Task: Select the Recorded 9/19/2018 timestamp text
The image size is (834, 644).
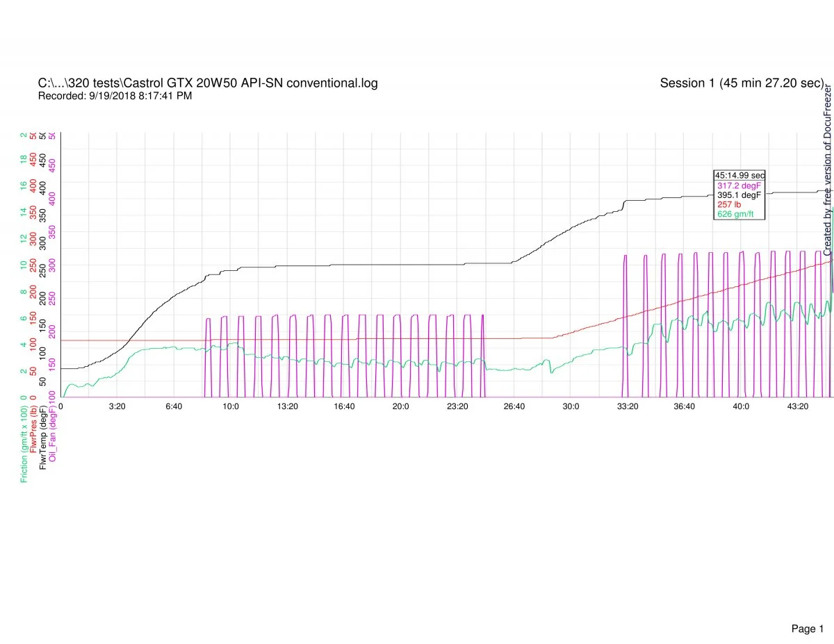Action: (x=115, y=96)
